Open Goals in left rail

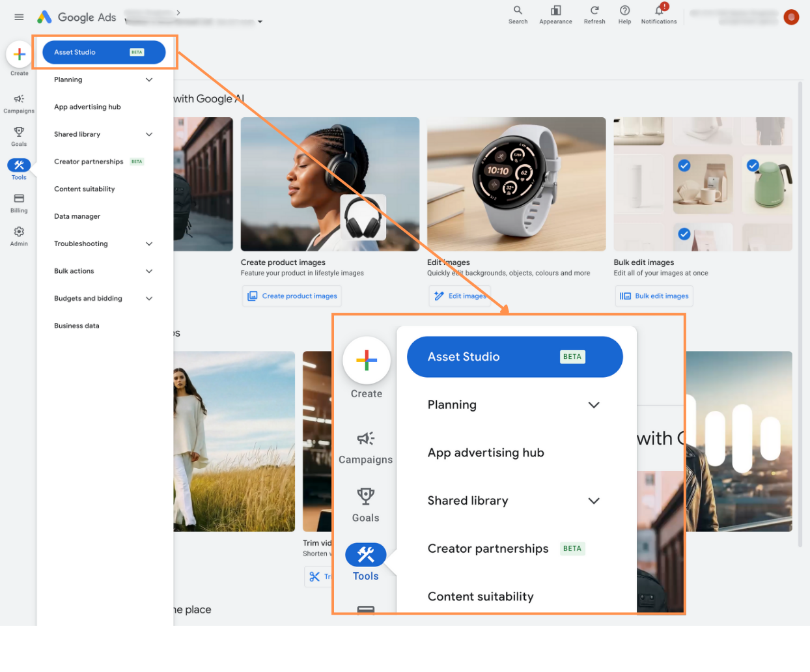coord(19,137)
